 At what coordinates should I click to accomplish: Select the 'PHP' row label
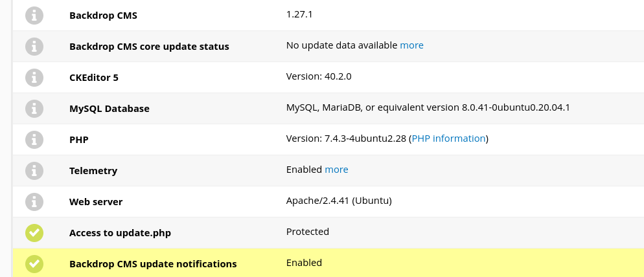(79, 140)
